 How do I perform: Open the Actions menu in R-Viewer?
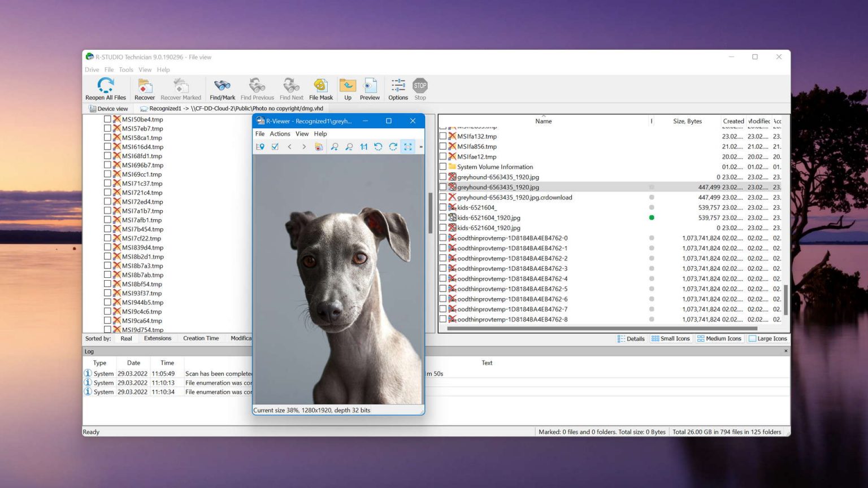[280, 134]
